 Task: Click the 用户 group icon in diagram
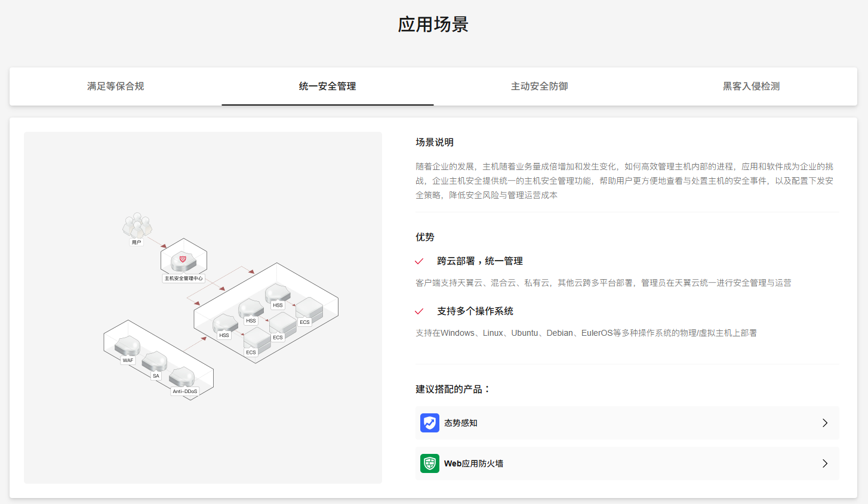point(137,225)
